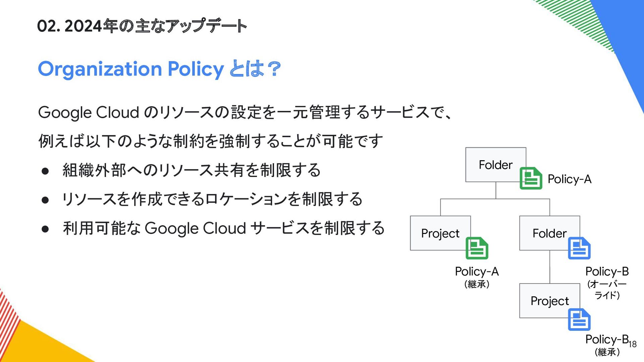The width and height of the screenshot is (644, 362).
Task: Click the section title 02. 2024年の主なアップデート
Action: point(142,26)
